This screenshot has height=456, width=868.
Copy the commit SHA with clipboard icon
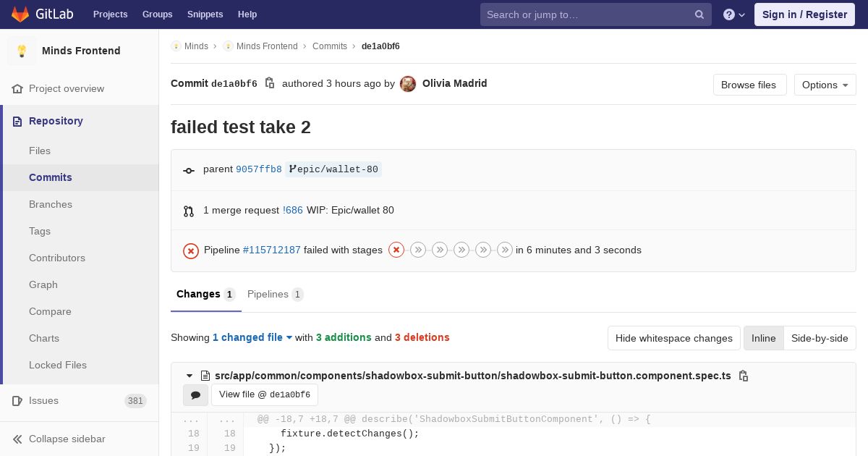pos(270,83)
